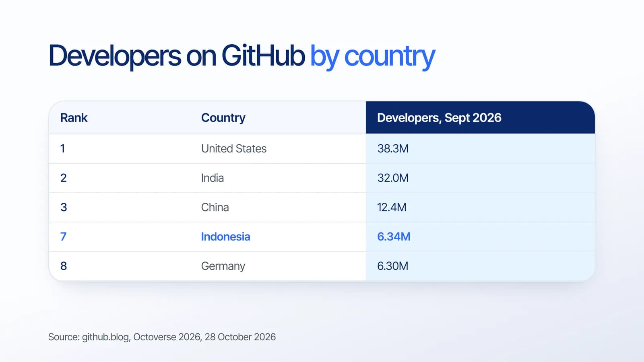Select rank cell '3' in China row

63,208
